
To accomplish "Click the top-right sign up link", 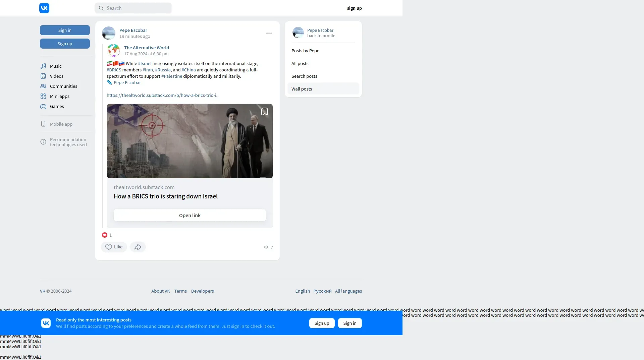I will click(354, 8).
